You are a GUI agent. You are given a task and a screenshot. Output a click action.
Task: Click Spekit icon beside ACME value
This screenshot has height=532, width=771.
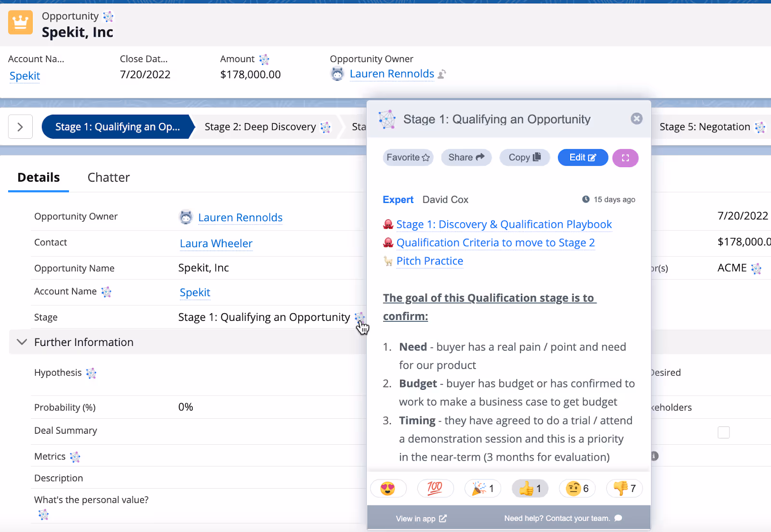tap(756, 269)
